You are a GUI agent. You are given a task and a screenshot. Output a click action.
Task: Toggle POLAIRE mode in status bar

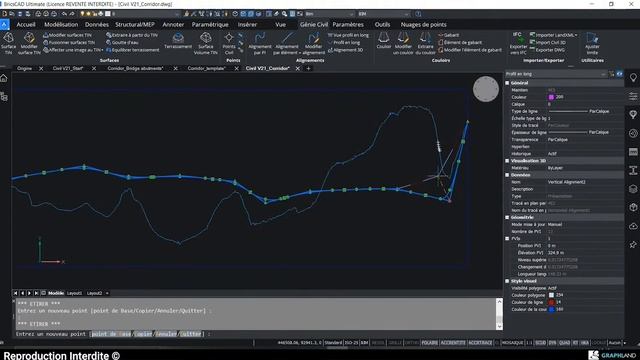[429, 343]
